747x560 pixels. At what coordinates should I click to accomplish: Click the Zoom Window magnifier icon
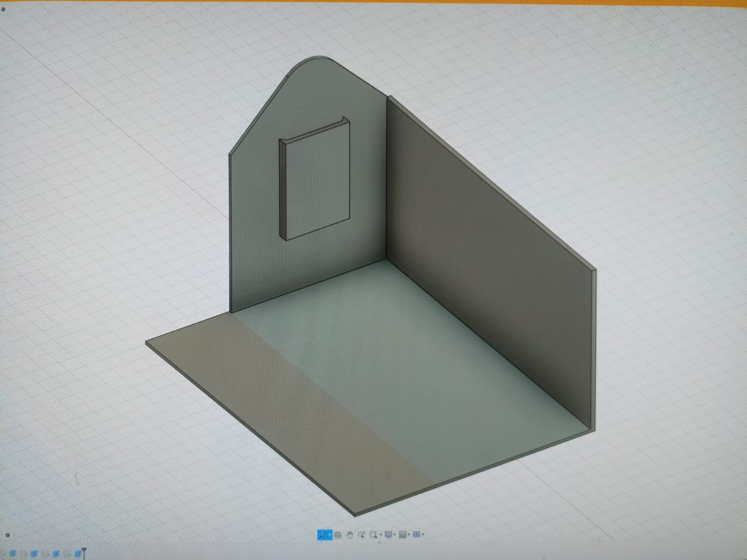click(373, 535)
